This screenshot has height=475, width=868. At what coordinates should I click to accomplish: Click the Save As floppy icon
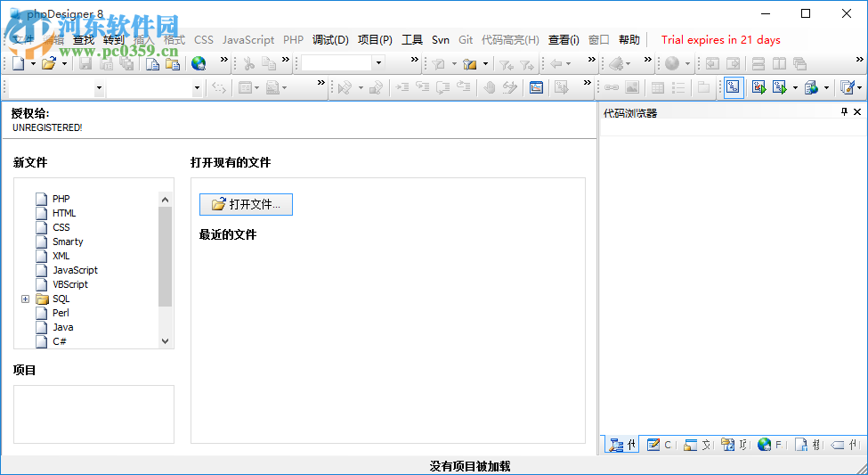click(106, 64)
